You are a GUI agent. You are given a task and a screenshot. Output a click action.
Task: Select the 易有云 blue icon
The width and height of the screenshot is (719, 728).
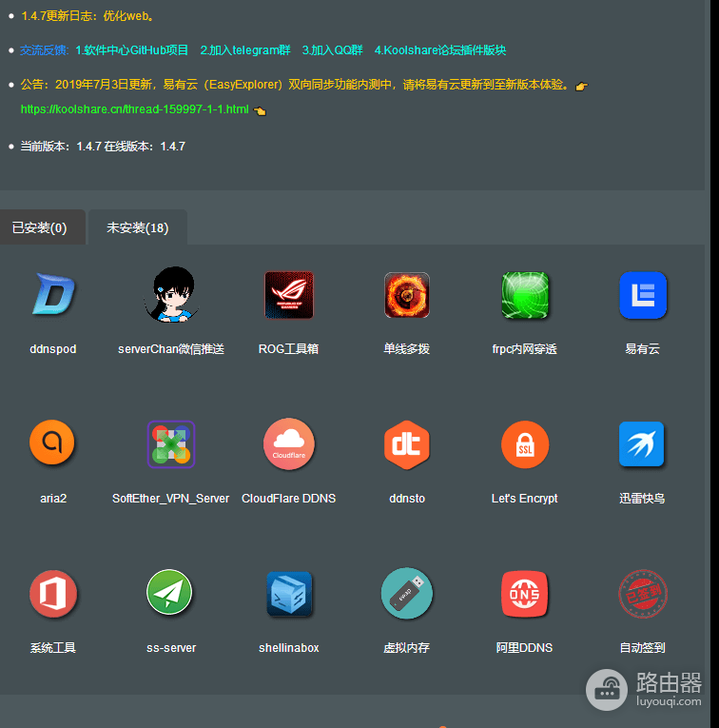pos(643,295)
